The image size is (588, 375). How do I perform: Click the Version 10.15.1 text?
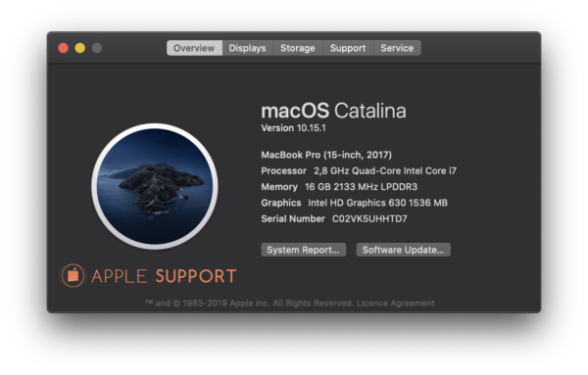[294, 128]
